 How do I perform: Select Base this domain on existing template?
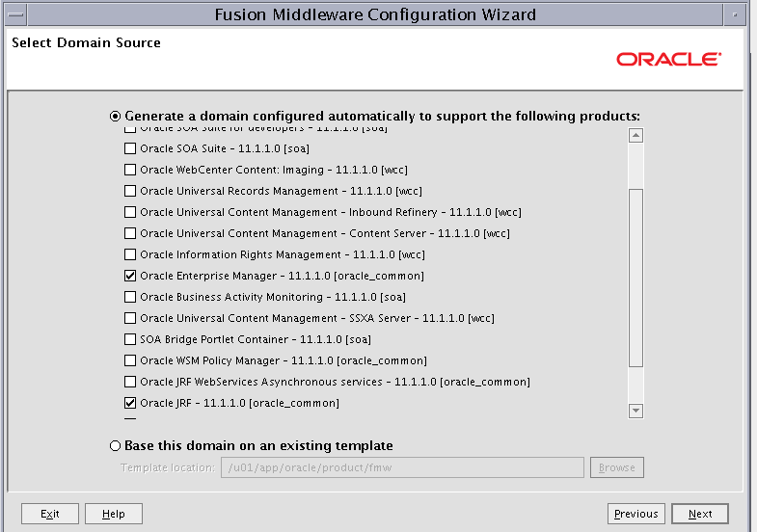pos(115,446)
